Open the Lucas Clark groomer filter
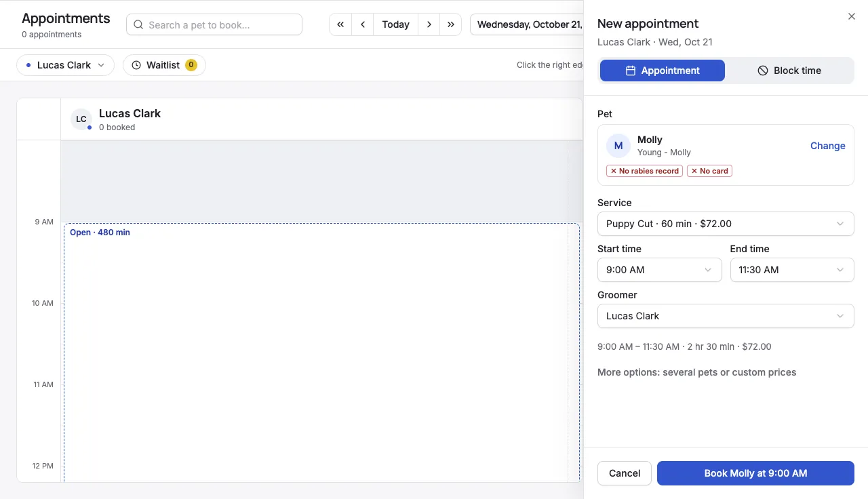868x499 pixels. 65,65
